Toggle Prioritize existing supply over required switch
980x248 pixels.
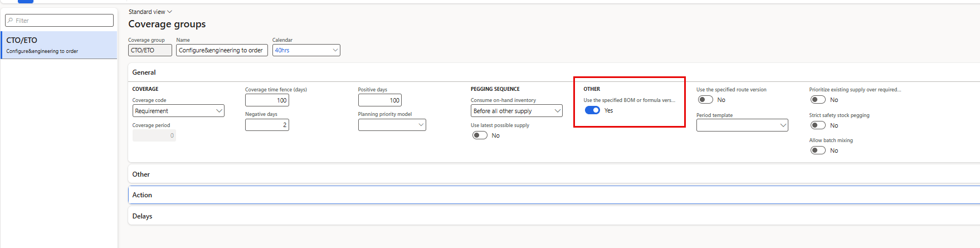coord(818,100)
